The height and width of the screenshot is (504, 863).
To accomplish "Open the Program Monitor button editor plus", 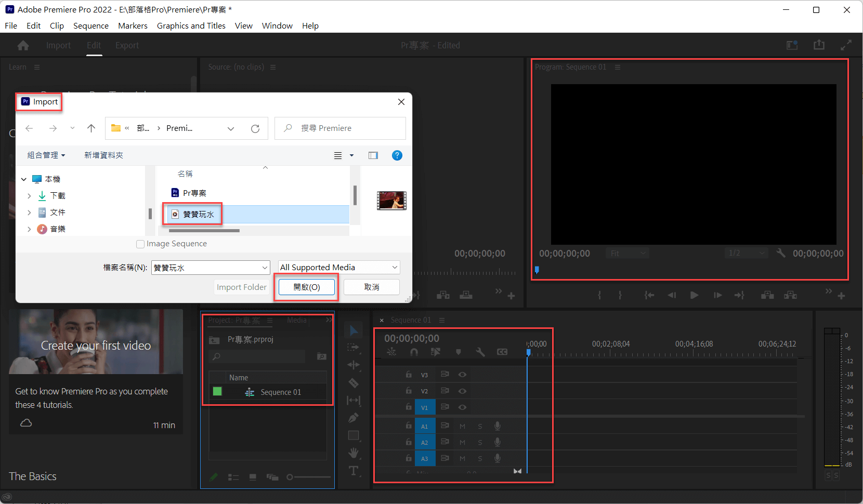I will (x=841, y=296).
